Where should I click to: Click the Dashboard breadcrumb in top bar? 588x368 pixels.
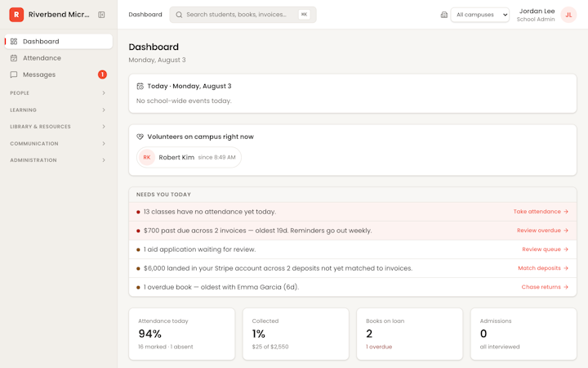click(145, 15)
